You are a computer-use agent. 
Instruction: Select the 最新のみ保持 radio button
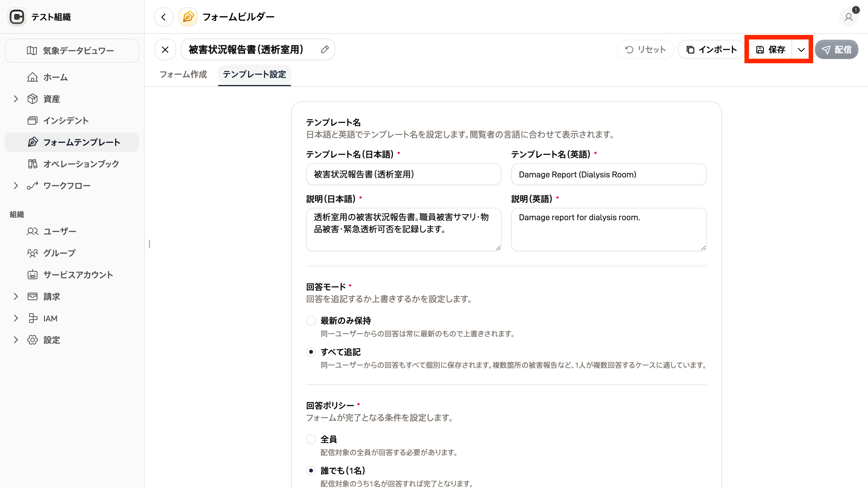coord(311,320)
